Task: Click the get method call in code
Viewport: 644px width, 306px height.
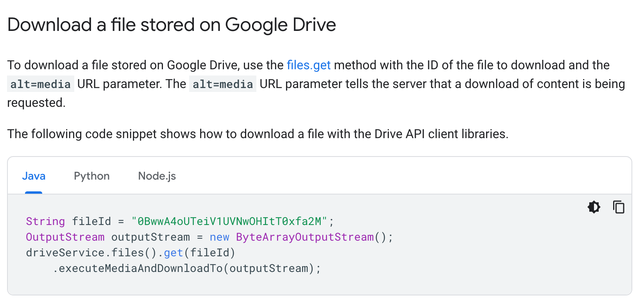Action: click(x=174, y=253)
